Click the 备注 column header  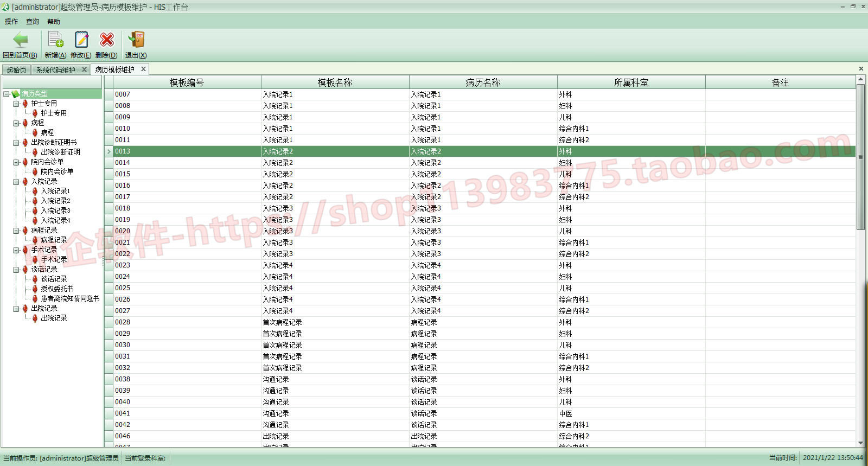click(x=781, y=82)
